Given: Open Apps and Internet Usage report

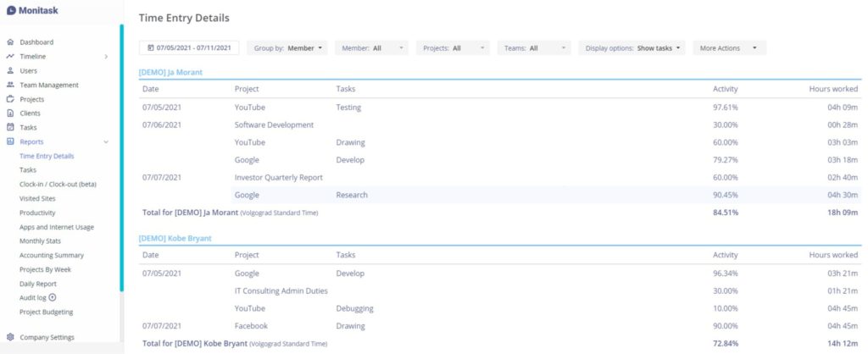Looking at the screenshot, I should 57,227.
